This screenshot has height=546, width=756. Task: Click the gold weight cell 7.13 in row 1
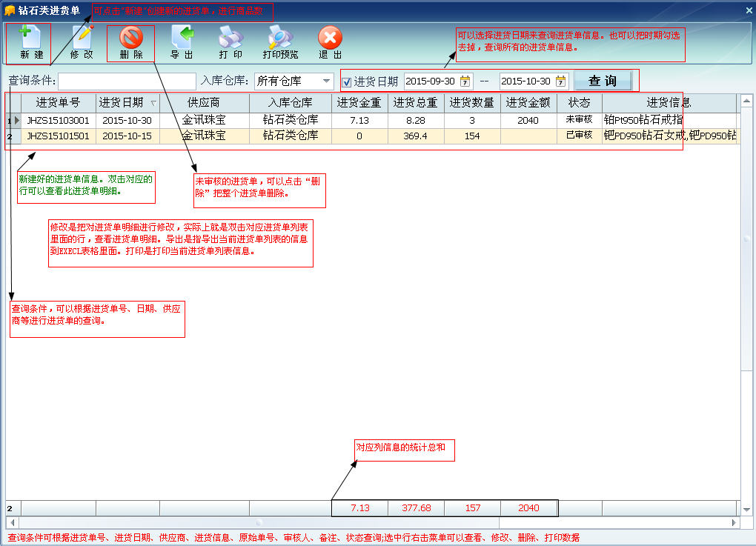coord(359,121)
